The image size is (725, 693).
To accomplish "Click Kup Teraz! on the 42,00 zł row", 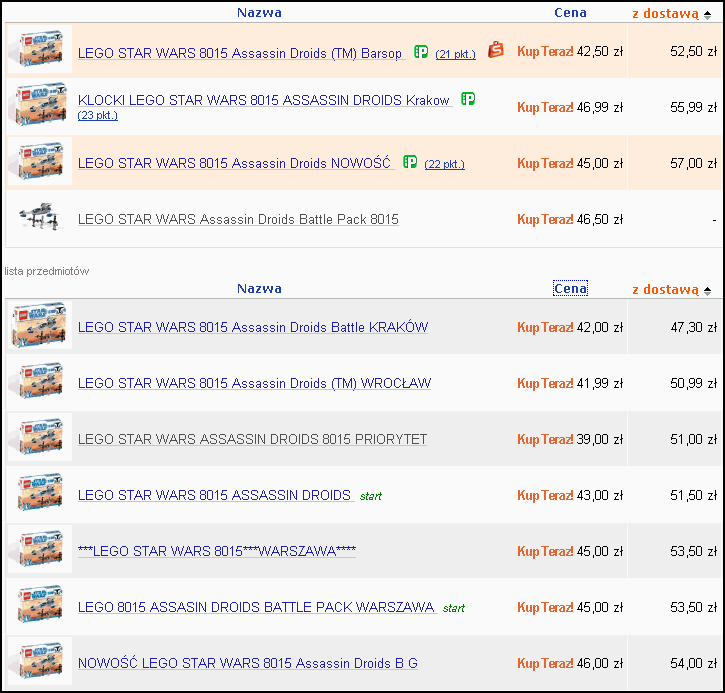I will tap(545, 327).
